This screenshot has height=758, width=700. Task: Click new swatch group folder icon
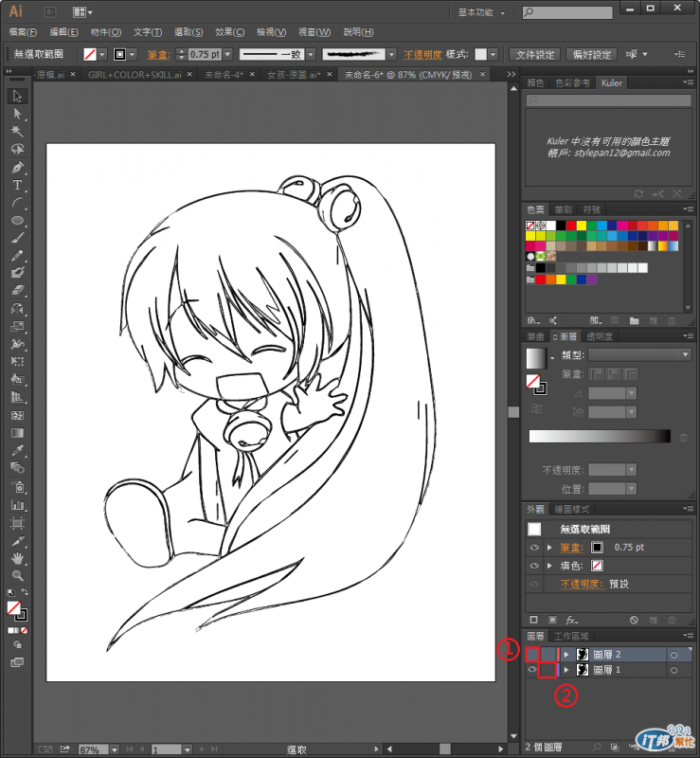click(635, 320)
